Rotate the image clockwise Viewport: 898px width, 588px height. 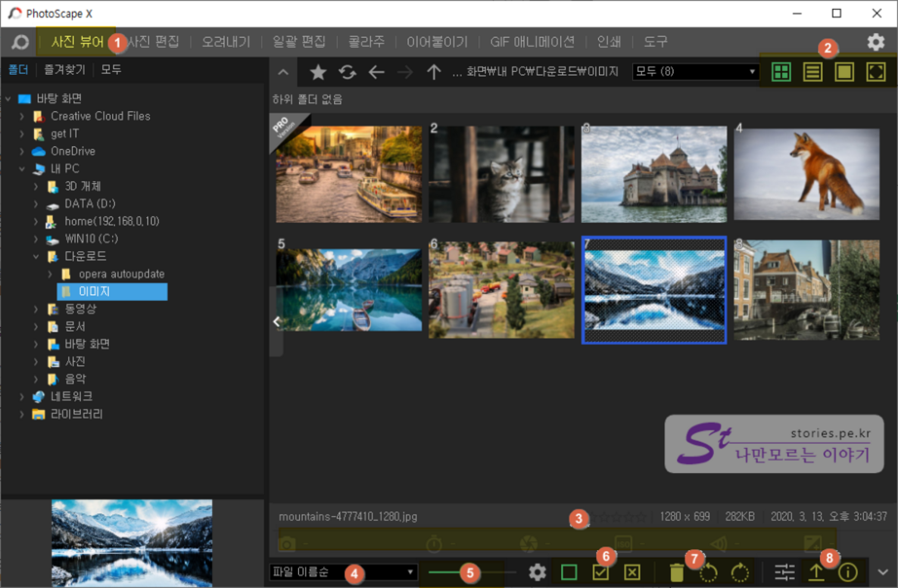(740, 572)
